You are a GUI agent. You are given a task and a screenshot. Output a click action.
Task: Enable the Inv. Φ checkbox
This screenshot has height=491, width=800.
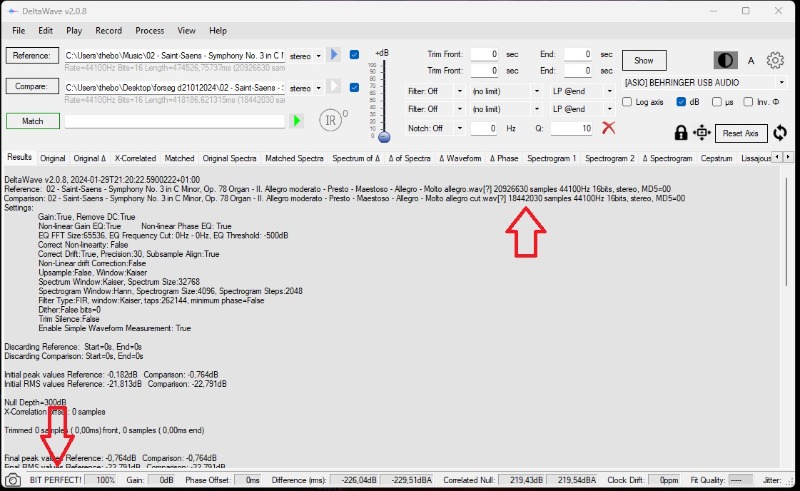[x=748, y=102]
